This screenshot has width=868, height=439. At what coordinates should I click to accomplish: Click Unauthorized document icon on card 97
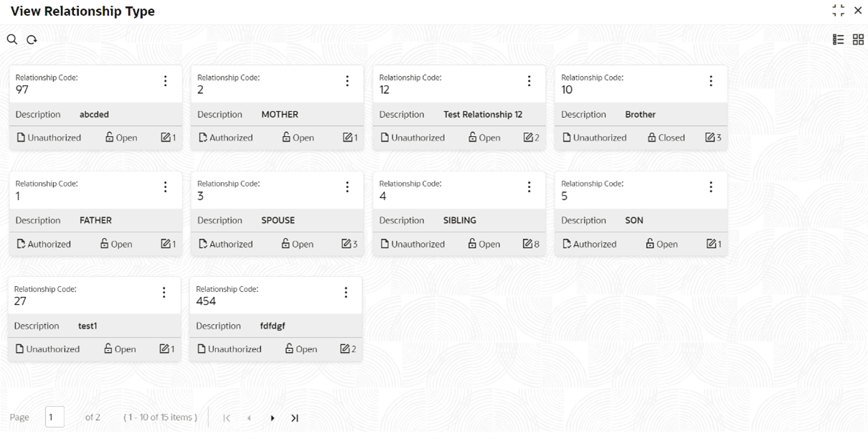[x=21, y=137]
